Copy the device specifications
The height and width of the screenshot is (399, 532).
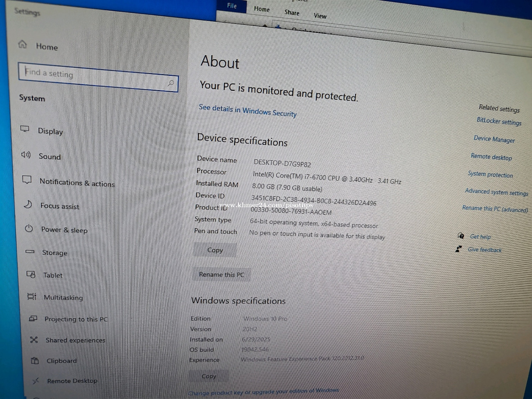pos(215,250)
